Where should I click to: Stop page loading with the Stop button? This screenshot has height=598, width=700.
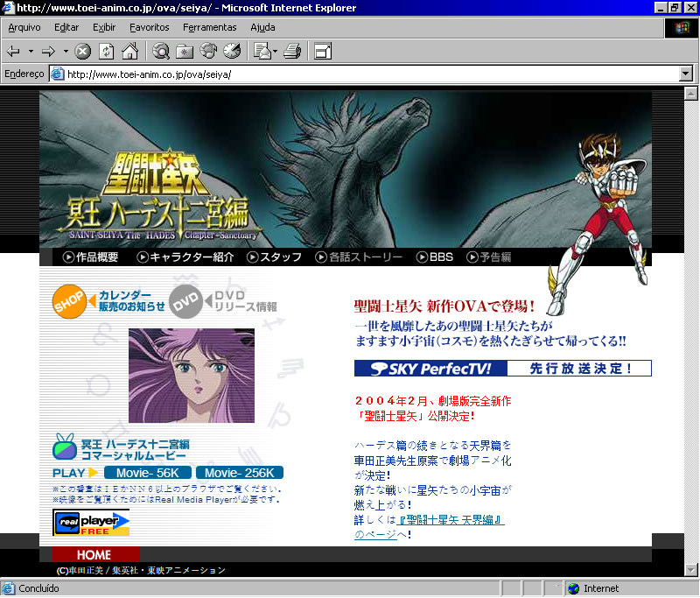[x=82, y=52]
